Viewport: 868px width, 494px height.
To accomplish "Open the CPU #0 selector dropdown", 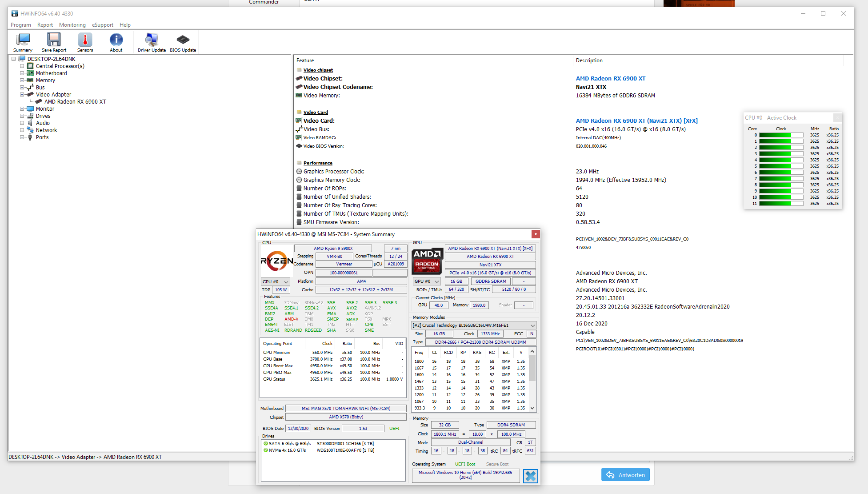I will [x=275, y=281].
